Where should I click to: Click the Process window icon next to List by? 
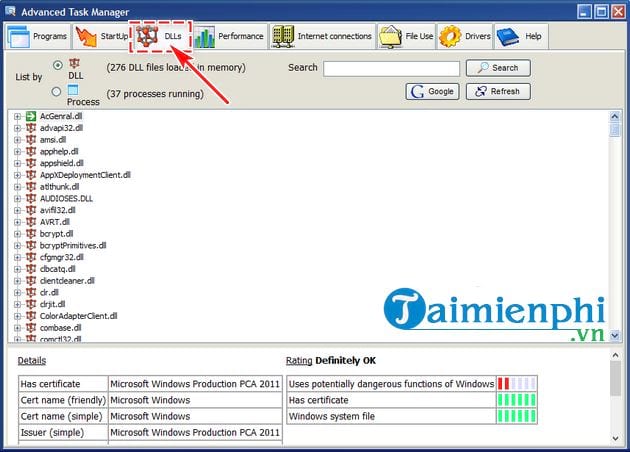73,89
